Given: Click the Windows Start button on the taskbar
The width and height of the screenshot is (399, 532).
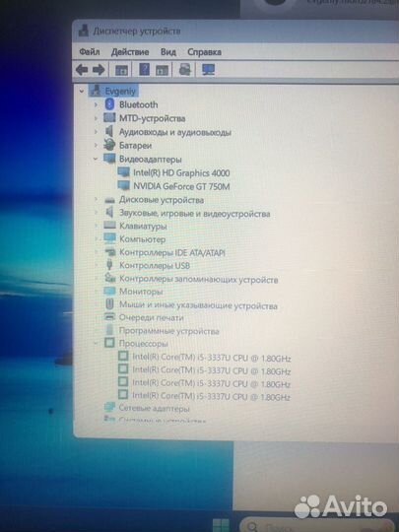Looking at the screenshot, I should (x=222, y=525).
